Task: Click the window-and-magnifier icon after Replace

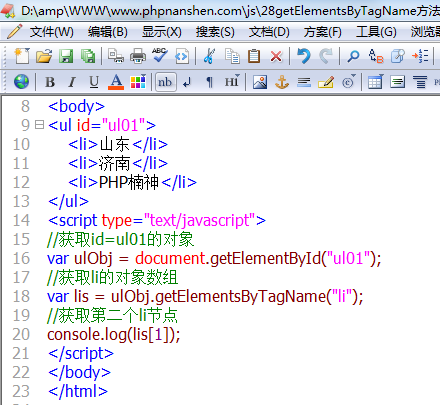Action: coord(398,56)
